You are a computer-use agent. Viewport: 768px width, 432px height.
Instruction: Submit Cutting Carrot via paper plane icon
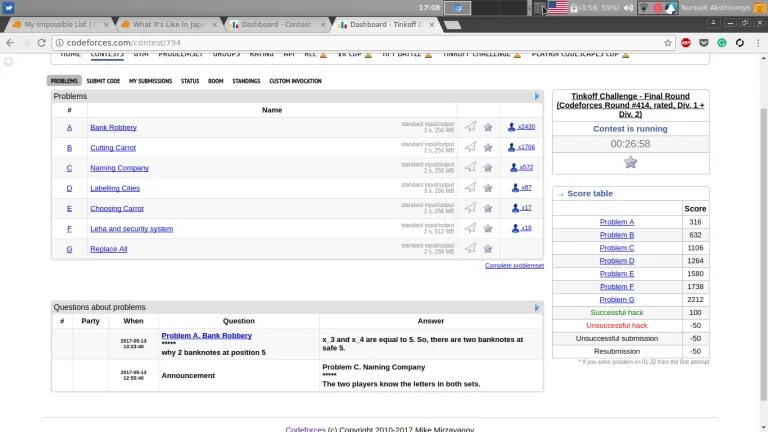click(x=470, y=147)
